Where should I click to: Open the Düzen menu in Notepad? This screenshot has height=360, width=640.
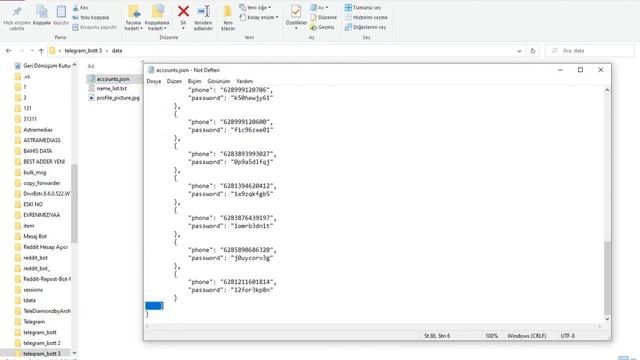point(174,81)
